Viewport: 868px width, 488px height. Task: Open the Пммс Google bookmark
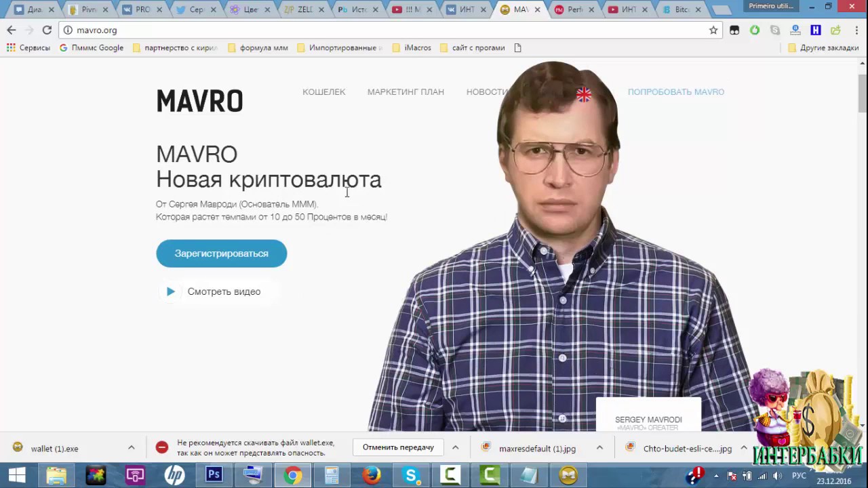92,47
